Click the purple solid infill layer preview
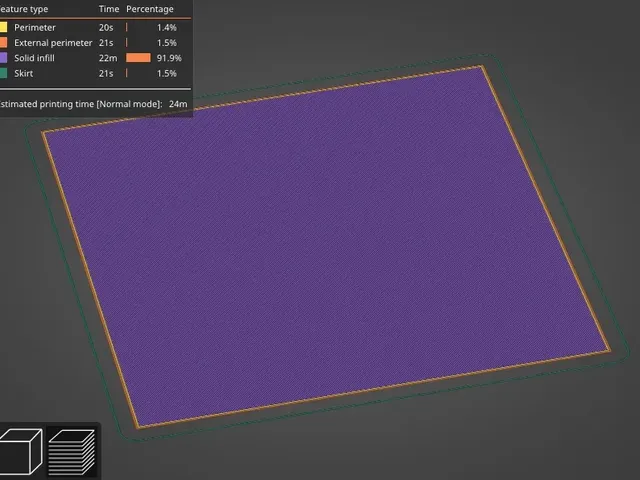The height and width of the screenshot is (480, 640). 327,245
